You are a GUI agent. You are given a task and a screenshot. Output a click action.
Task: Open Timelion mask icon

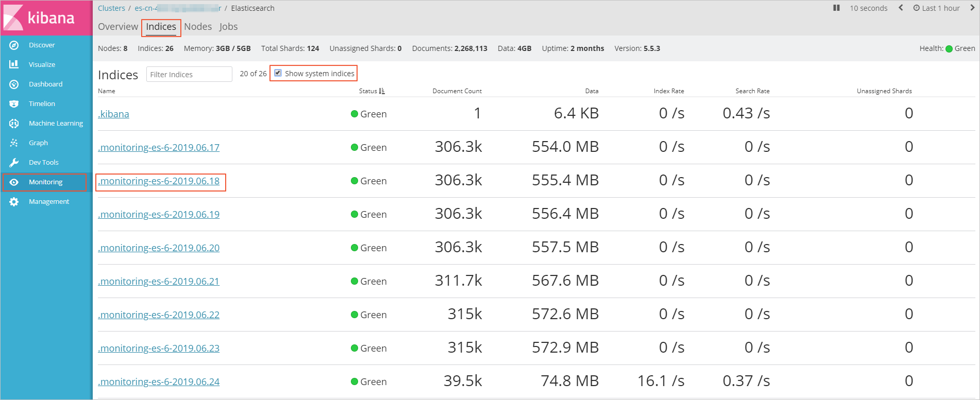tap(14, 103)
